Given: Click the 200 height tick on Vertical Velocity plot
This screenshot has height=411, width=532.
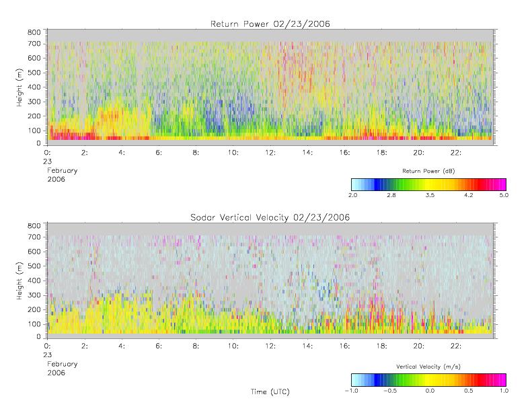Looking at the screenshot, I should tap(34, 309).
